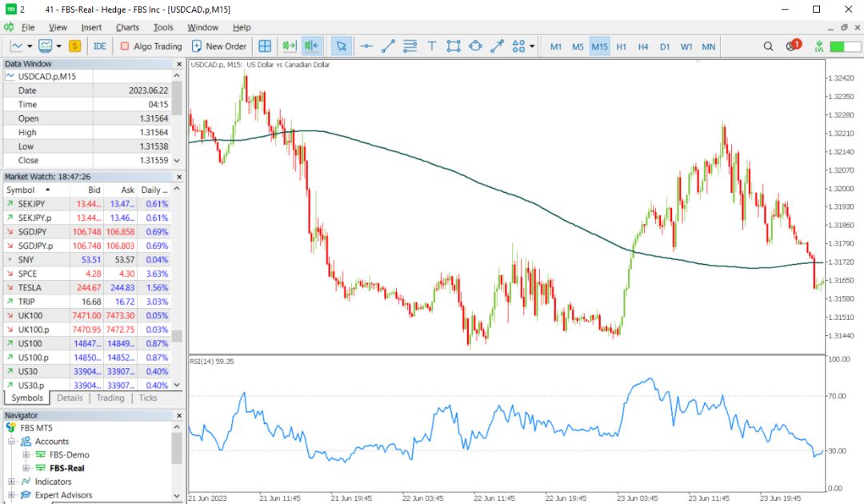Image resolution: width=864 pixels, height=504 pixels.
Task: Toggle chart auto scroll icon
Action: [x=311, y=46]
